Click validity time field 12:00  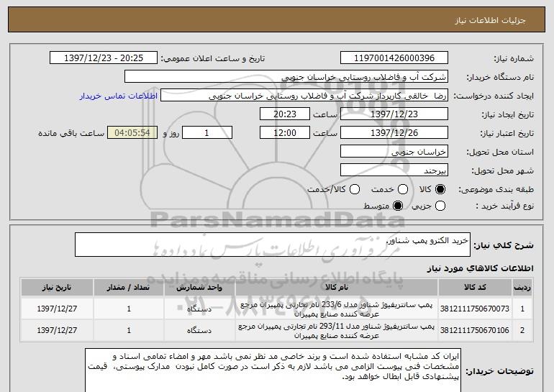tap(285, 133)
